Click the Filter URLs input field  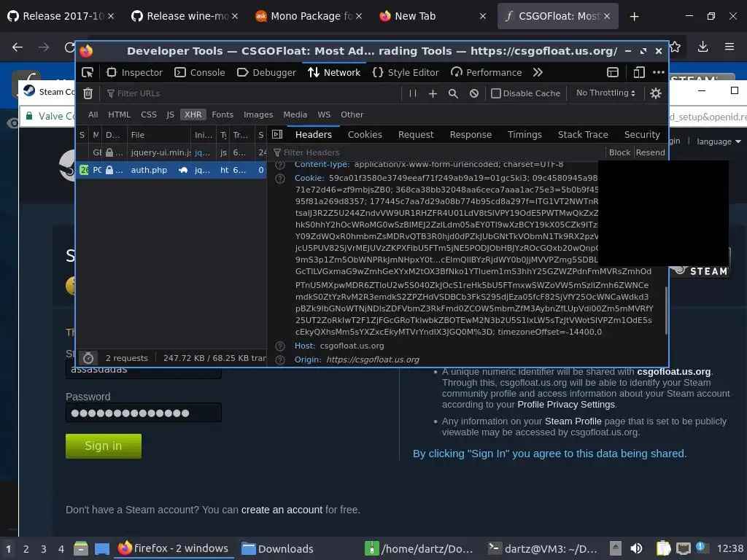[252, 93]
